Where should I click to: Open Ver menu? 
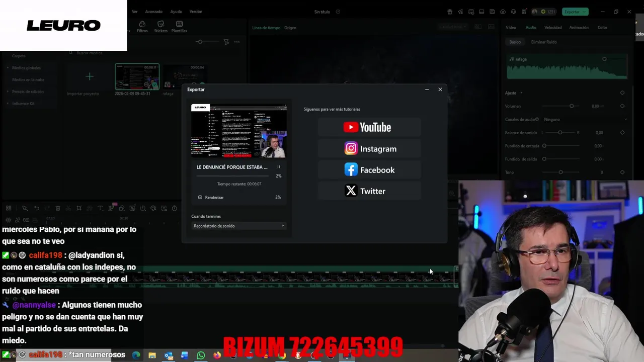click(x=135, y=12)
